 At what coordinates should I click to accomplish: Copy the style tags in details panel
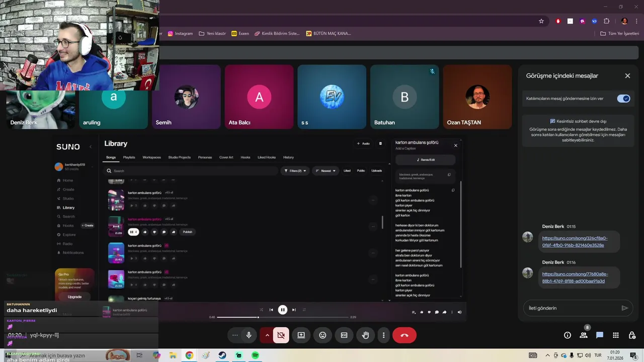click(x=449, y=175)
